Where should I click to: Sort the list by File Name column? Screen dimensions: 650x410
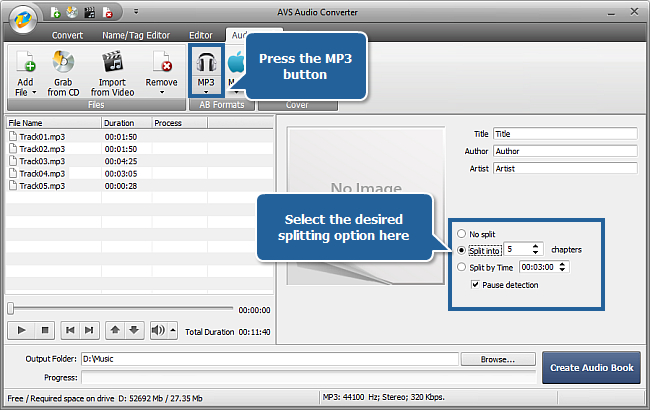click(53, 123)
